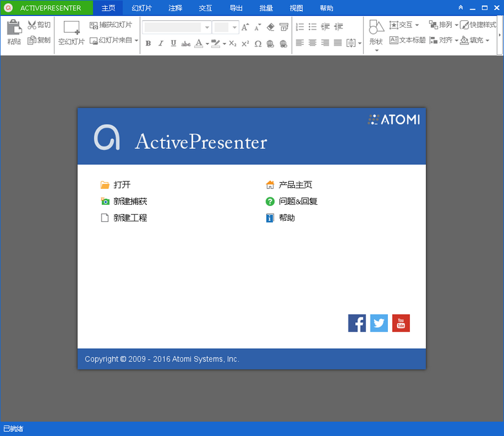Screen dimensions: 504x436
Task: Switch to the 幻灯片 (Slide) tab
Action: coord(141,8)
